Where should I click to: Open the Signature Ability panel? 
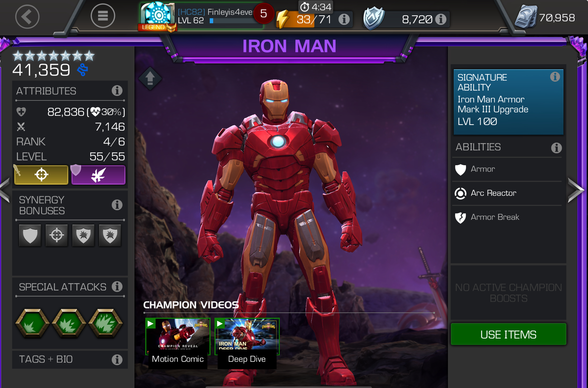click(x=508, y=102)
